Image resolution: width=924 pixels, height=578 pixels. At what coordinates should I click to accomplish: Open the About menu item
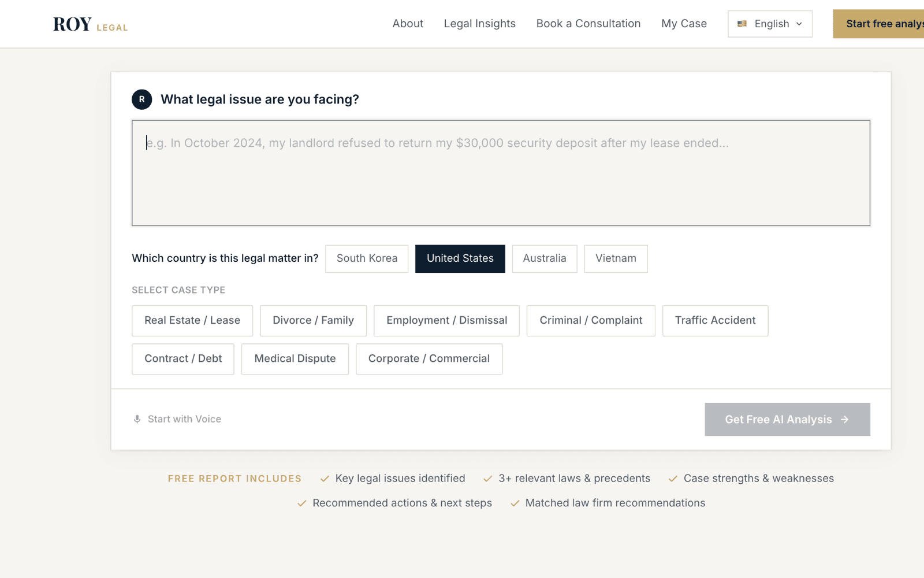(x=408, y=24)
